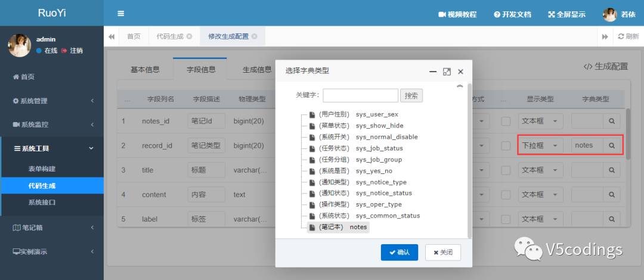
Task: Toggle checkbox in content row
Action: (506, 195)
